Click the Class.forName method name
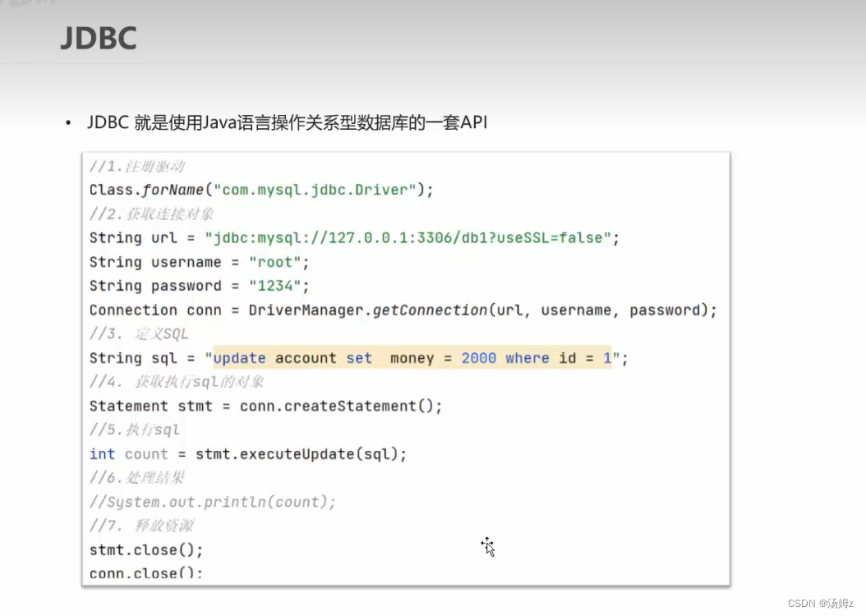Screen dimensions: 866x616 click(173, 190)
